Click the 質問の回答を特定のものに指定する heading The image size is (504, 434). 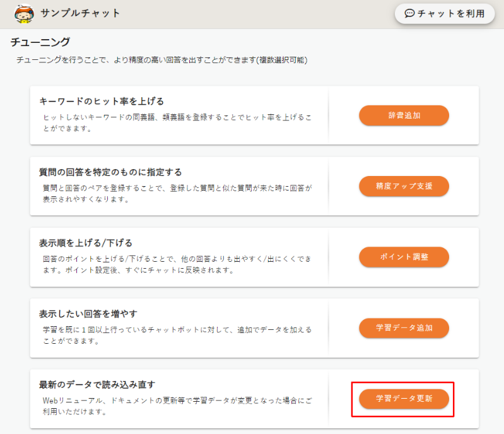[x=111, y=172]
